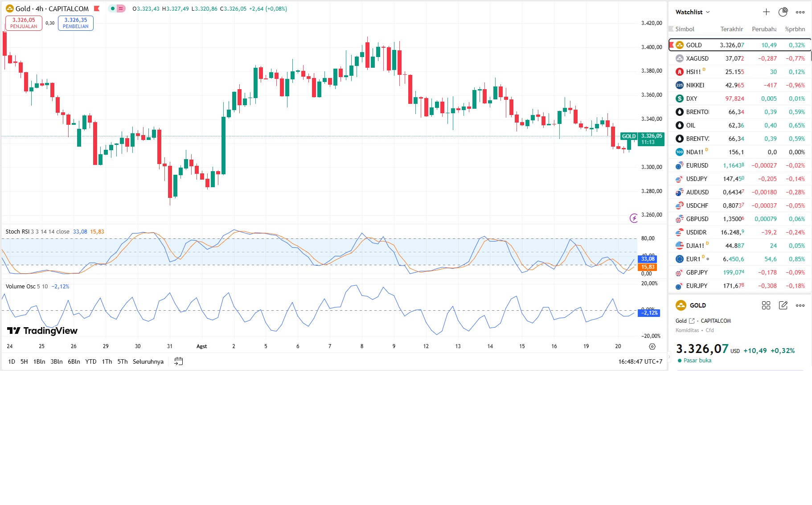The width and height of the screenshot is (812, 505).
Task: Collapse the right sidebar panel arrow
Action: click(668, 357)
